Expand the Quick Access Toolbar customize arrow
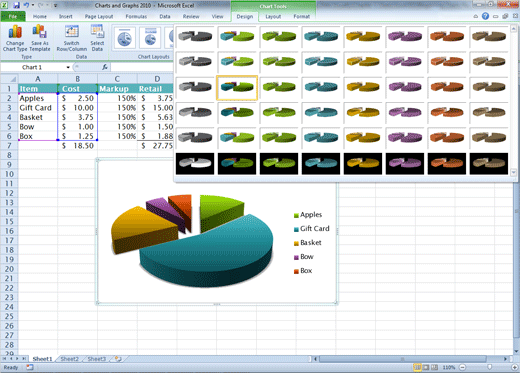Screen dimensions: 520x373 point(56,6)
